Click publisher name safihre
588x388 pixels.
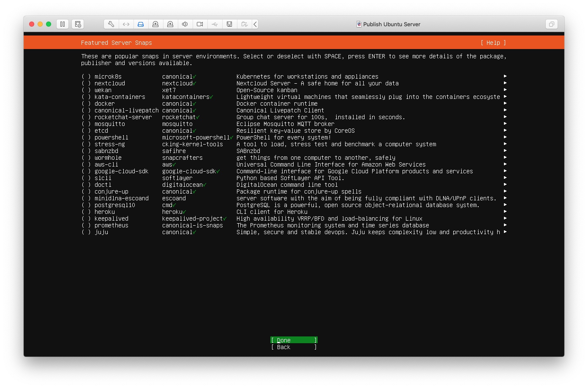pos(174,151)
